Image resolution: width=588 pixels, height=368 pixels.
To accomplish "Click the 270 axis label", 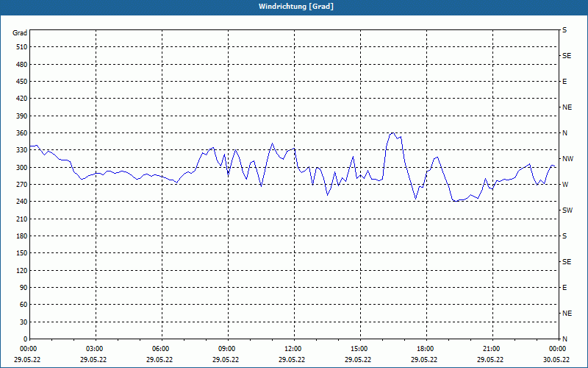I will (x=22, y=185).
